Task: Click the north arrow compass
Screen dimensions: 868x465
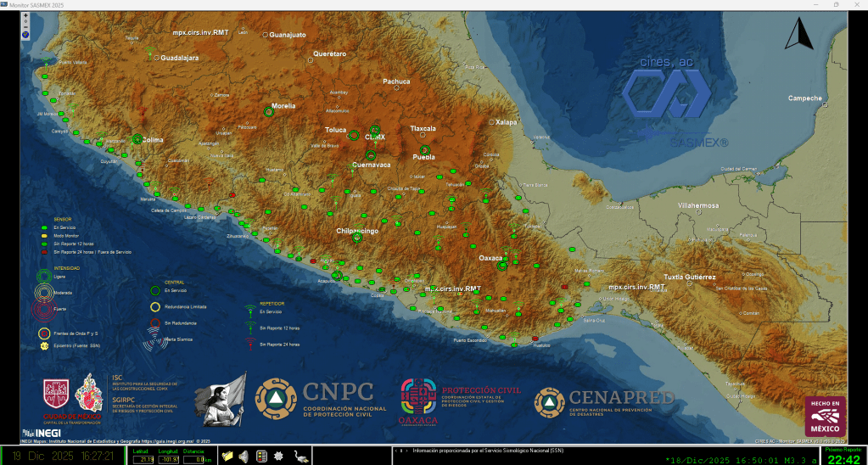Action: (798, 34)
